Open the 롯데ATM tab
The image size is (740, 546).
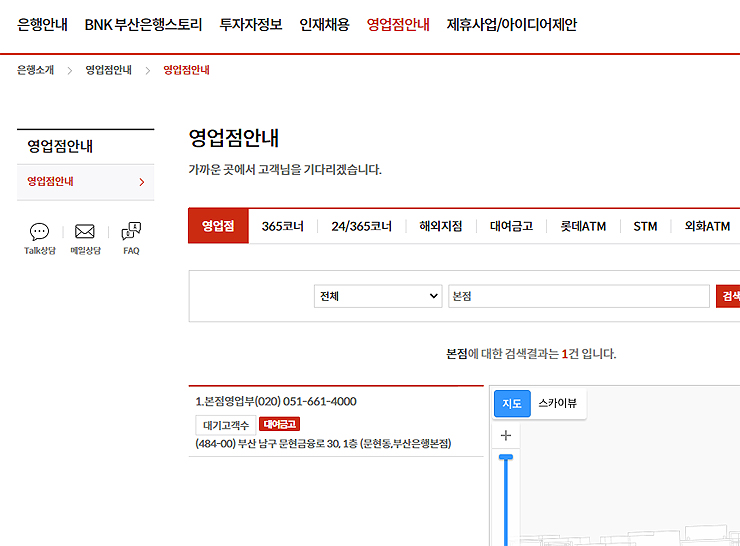coord(583,227)
